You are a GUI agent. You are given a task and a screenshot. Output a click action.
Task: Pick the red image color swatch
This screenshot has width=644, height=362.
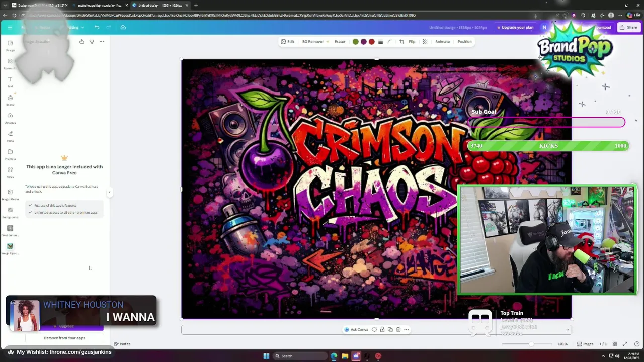372,42
